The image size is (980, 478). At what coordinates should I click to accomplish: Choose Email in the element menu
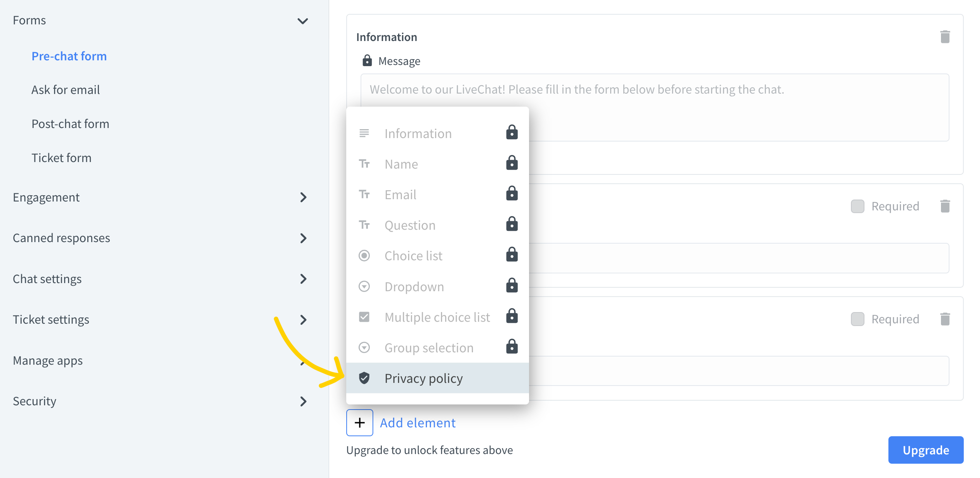(x=437, y=195)
